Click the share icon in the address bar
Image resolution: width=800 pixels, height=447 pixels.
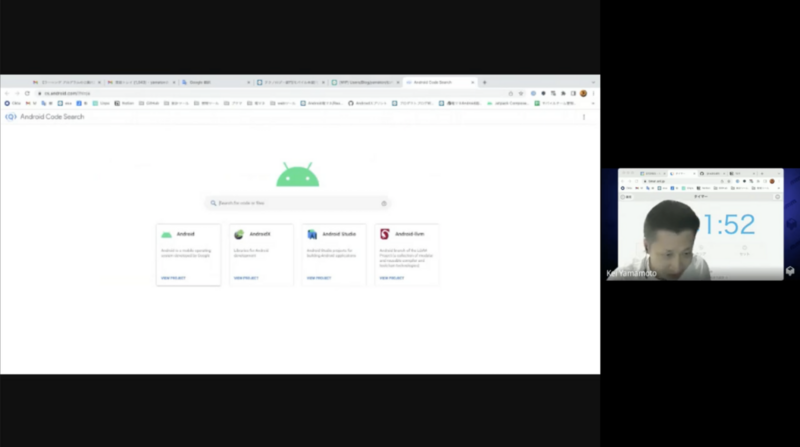click(x=511, y=93)
